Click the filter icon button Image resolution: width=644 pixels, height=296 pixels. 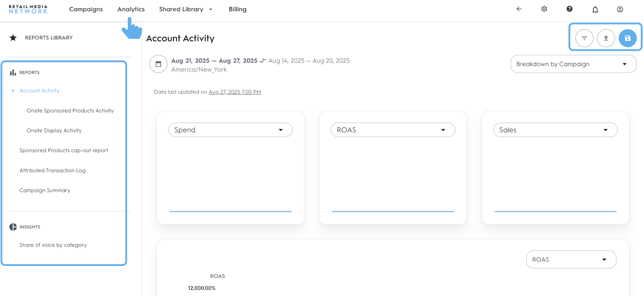coord(584,38)
